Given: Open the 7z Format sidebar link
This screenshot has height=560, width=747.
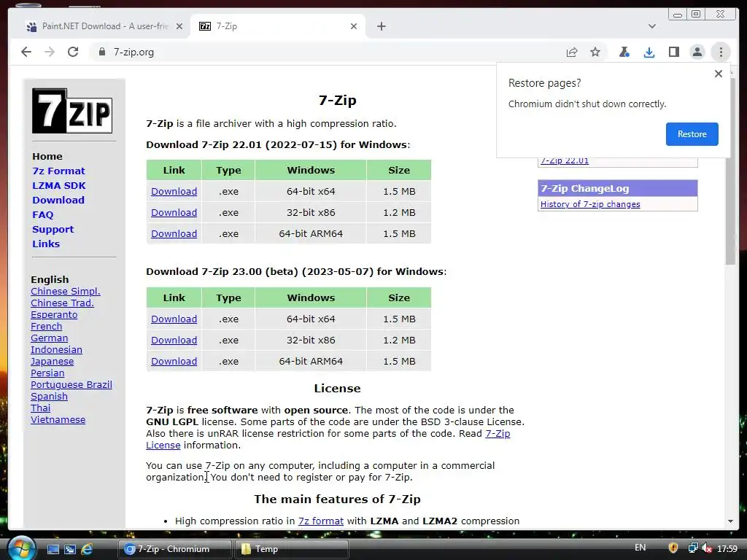Looking at the screenshot, I should point(58,171).
